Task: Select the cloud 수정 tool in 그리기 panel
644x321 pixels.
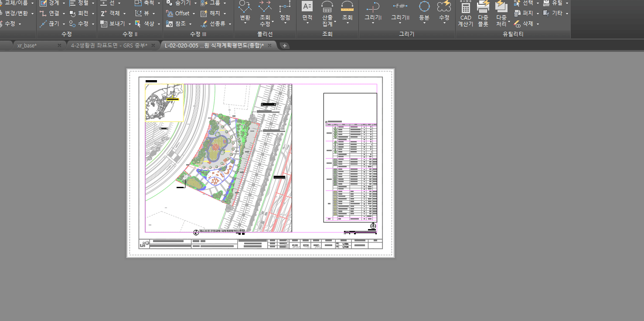Action: (x=444, y=13)
